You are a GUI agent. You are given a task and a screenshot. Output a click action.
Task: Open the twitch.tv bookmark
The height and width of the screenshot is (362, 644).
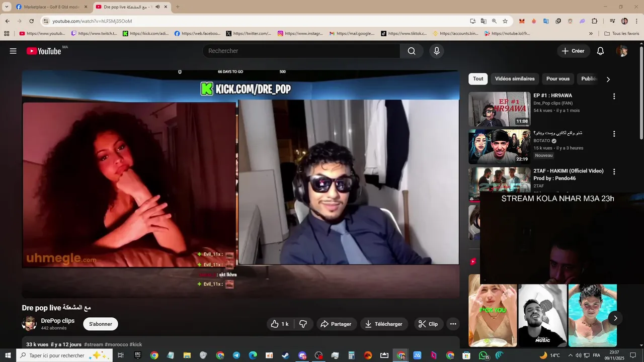94,34
